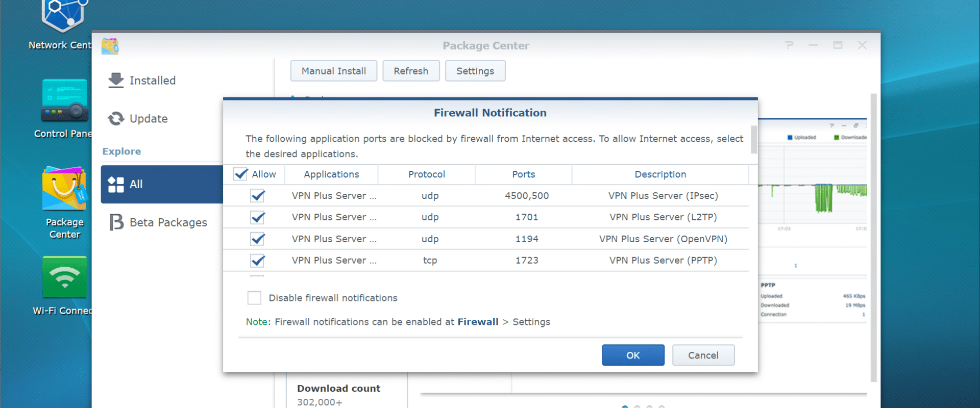Click the Download count 302,000+ value

(320, 402)
